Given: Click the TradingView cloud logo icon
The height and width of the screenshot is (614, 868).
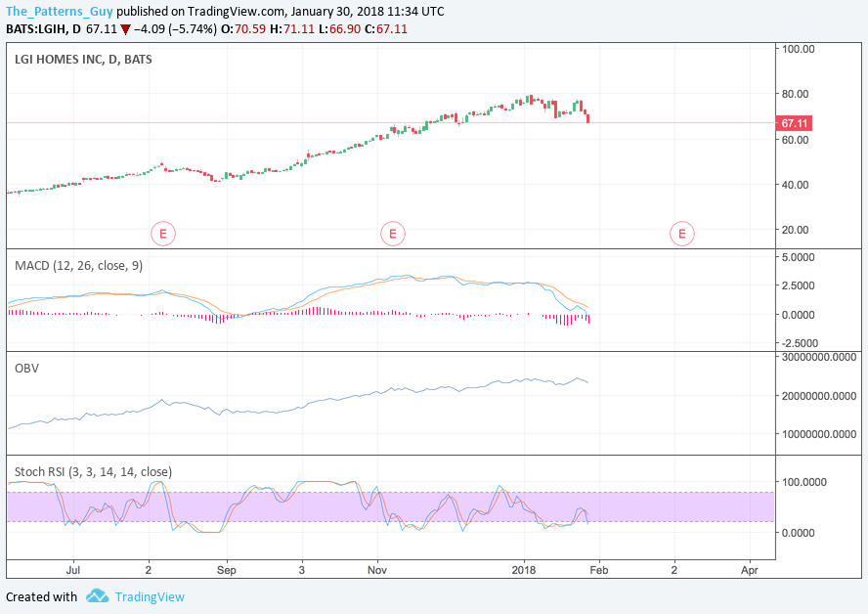Looking at the screenshot, I should click(x=98, y=596).
